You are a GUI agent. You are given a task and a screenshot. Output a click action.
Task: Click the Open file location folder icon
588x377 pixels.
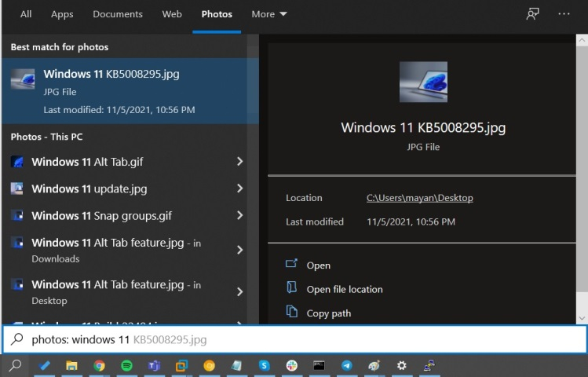point(291,287)
